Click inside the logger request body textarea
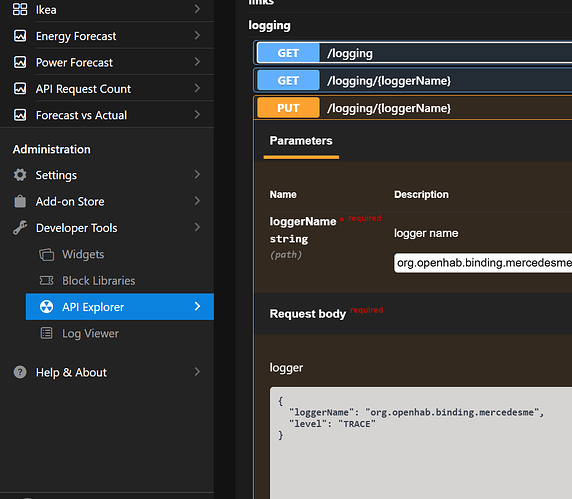The height and width of the screenshot is (499, 572). point(421,443)
